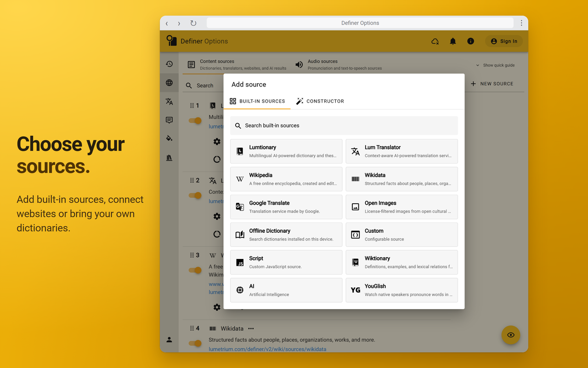Select the globe Sources sidebar icon

point(169,83)
